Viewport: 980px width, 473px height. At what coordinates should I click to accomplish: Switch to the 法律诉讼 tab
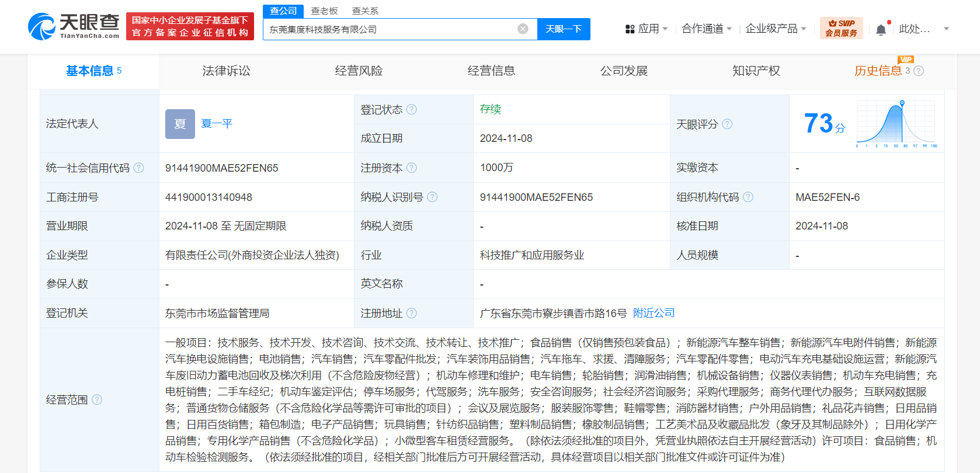pos(226,71)
